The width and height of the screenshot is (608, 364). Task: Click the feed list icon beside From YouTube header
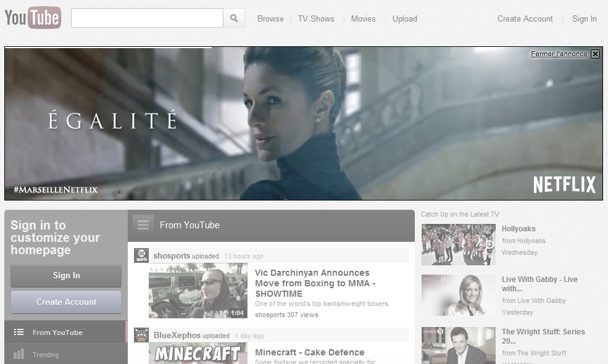143,225
